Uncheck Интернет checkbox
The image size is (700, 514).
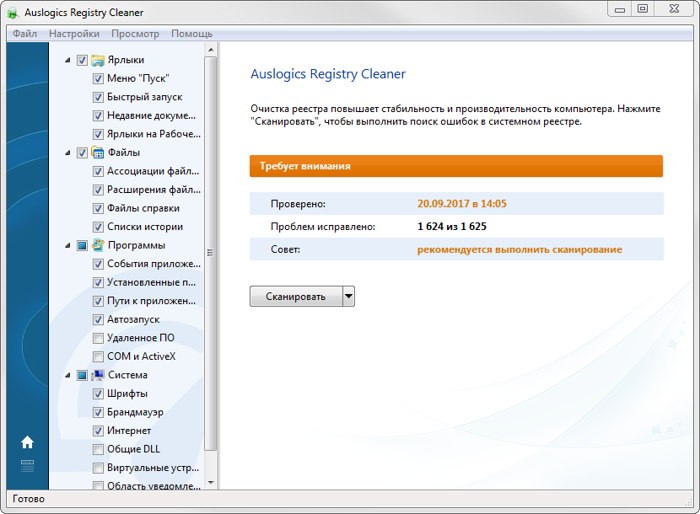[x=98, y=431]
